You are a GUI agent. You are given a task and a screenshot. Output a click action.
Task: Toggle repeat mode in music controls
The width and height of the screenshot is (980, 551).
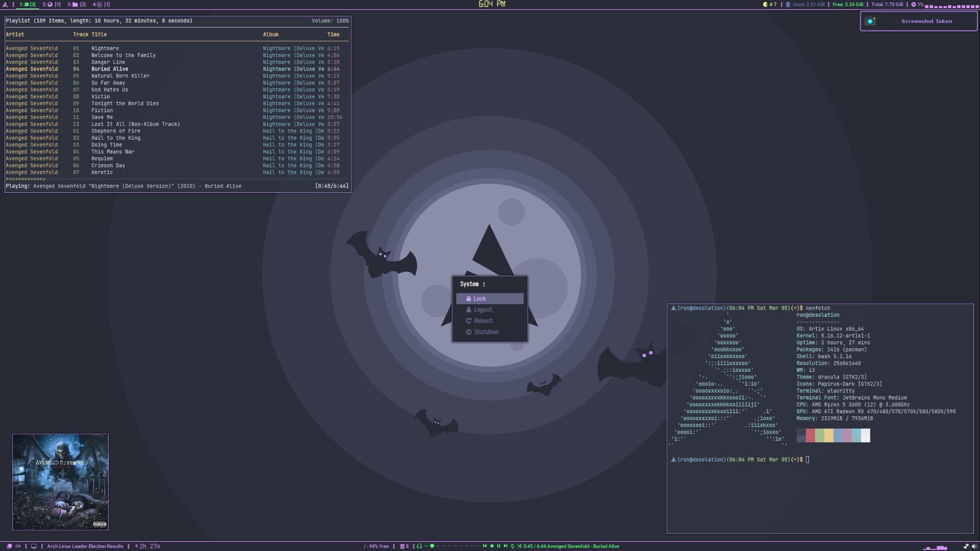coord(512,546)
